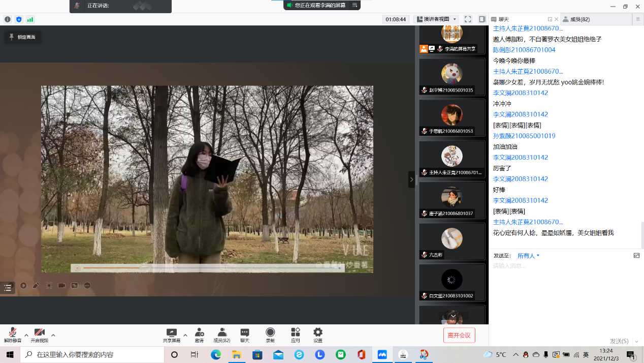Open the 所有人 recipient dropdown
This screenshot has height=363, width=644.
pos(528,256)
